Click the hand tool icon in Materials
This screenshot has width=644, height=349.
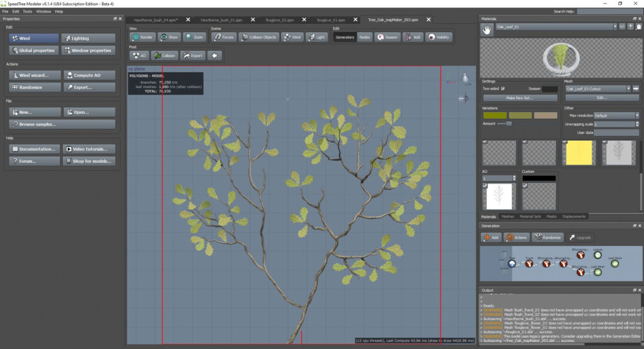click(486, 28)
